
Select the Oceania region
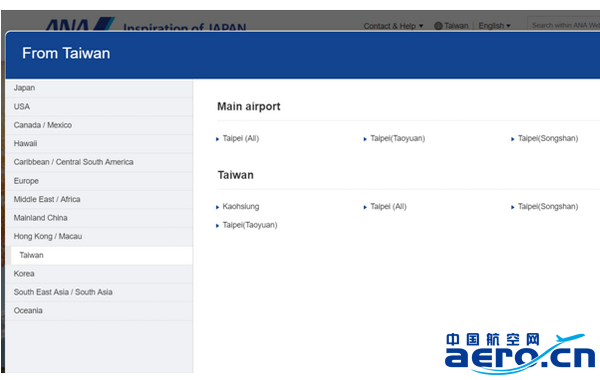pos(99,311)
